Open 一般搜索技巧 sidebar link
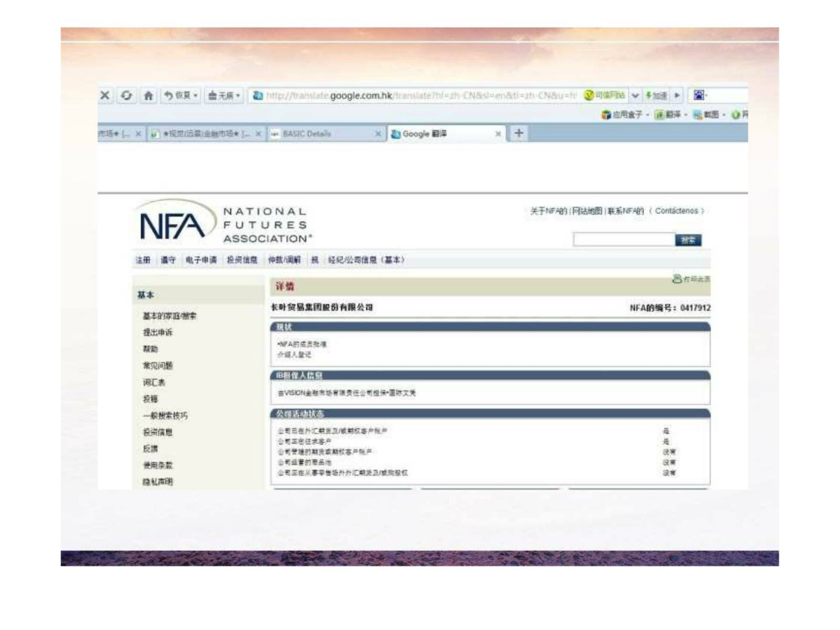Viewport: 840px width, 630px height. pyautogui.click(x=165, y=416)
